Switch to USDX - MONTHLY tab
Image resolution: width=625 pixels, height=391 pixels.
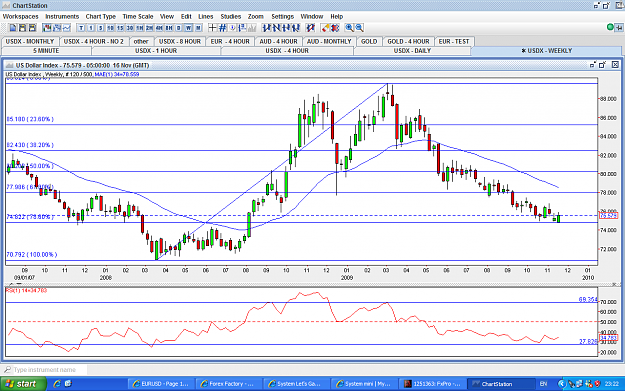(x=30, y=41)
